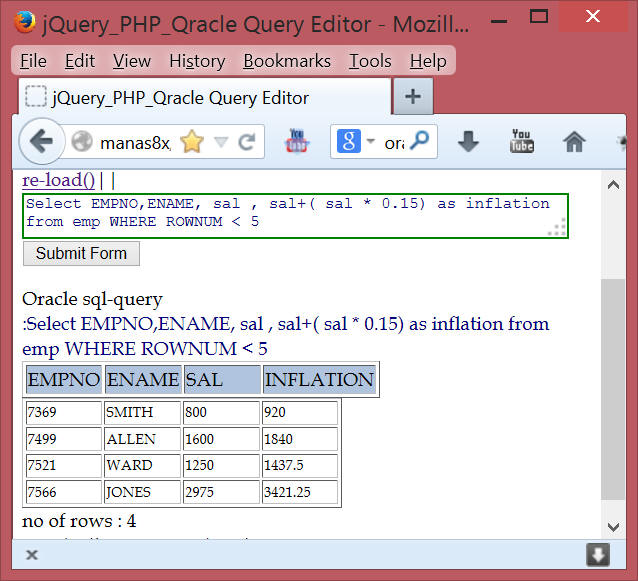This screenshot has width=638, height=581.
Task: Open the Tools menu
Action: (370, 61)
